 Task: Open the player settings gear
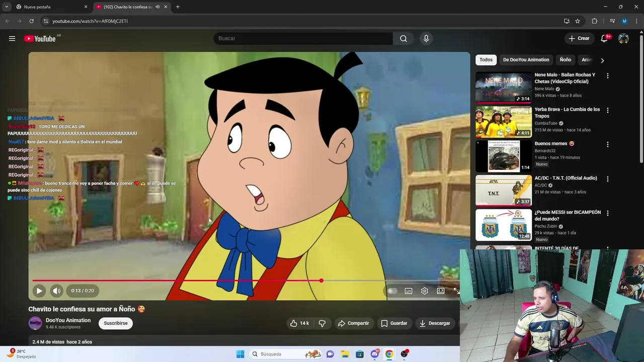[x=425, y=291]
